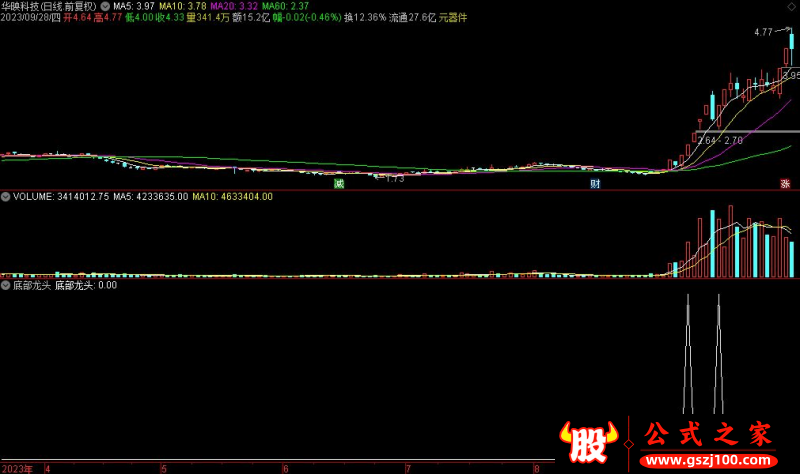Image resolution: width=800 pixels, height=474 pixels.
Task: Click the 底部龙头 indicator name
Action: (x=32, y=285)
